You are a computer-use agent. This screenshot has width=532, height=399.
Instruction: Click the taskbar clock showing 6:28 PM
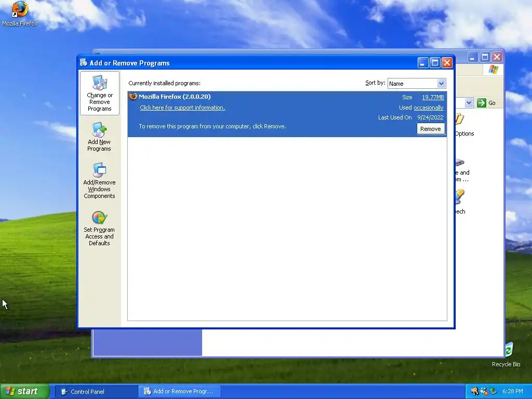point(512,392)
